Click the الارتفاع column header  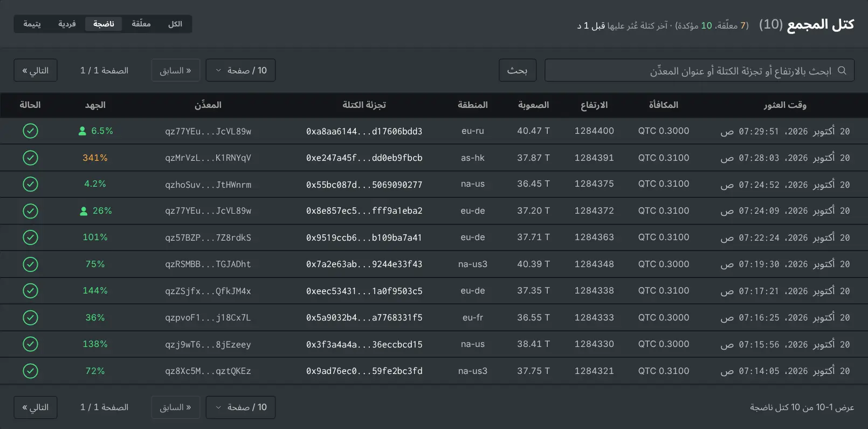[594, 105]
